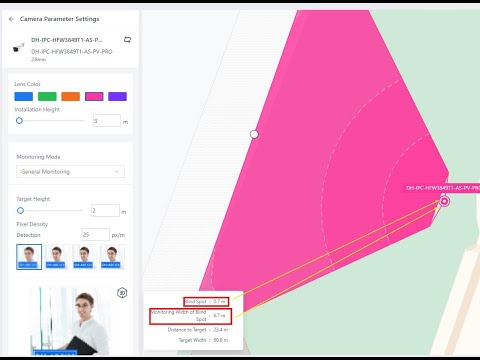
Task: Click the Detection pixel density field
Action: click(x=95, y=235)
